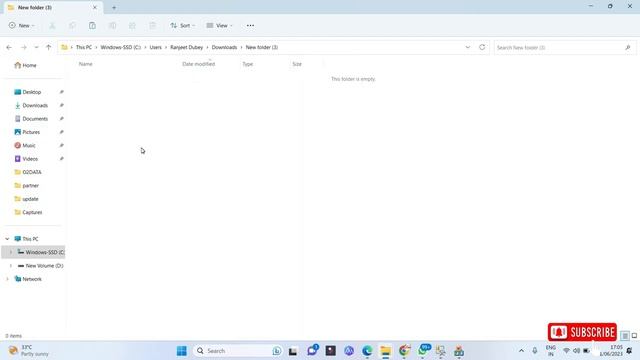
Task: Open the New item menu
Action: tap(22, 25)
